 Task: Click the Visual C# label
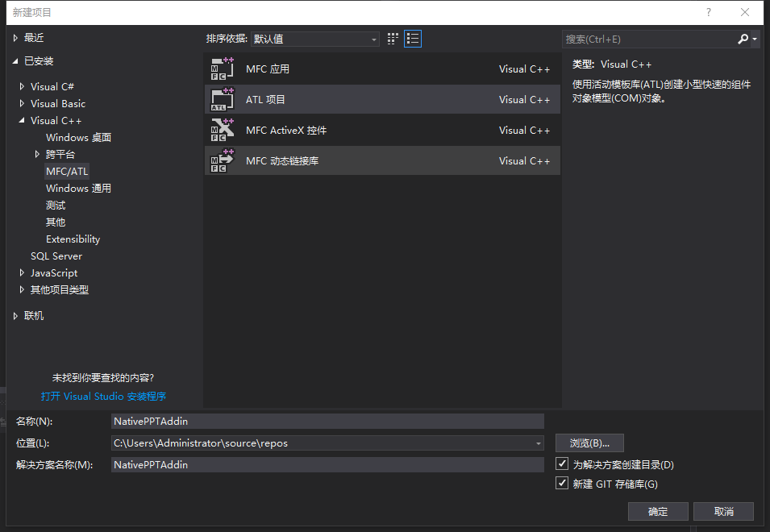(52, 86)
